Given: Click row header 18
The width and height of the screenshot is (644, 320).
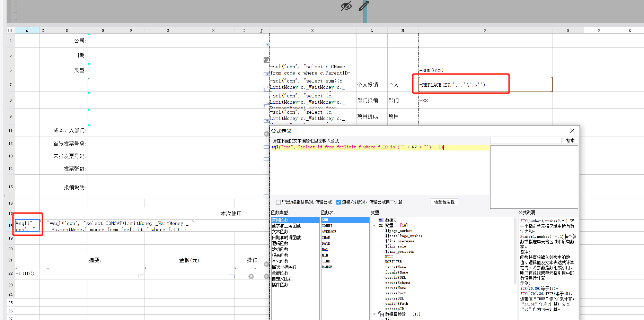Looking at the screenshot, I should click(10, 226).
